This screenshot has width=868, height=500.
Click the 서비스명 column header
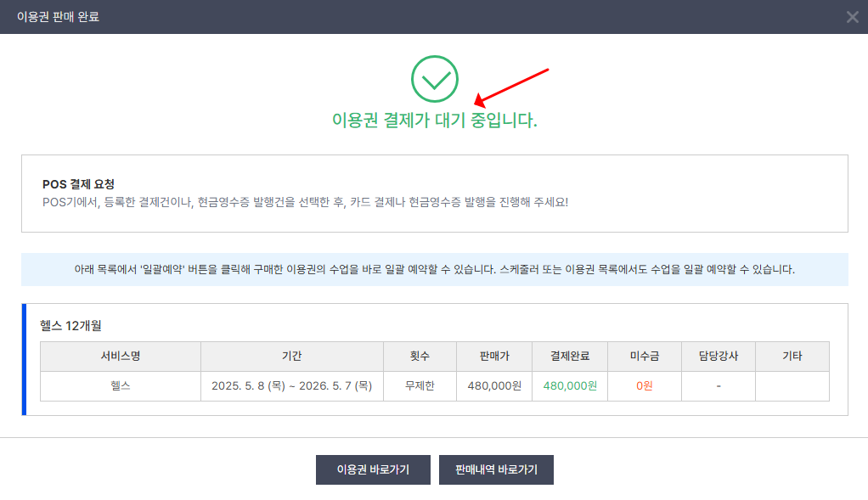click(x=121, y=357)
